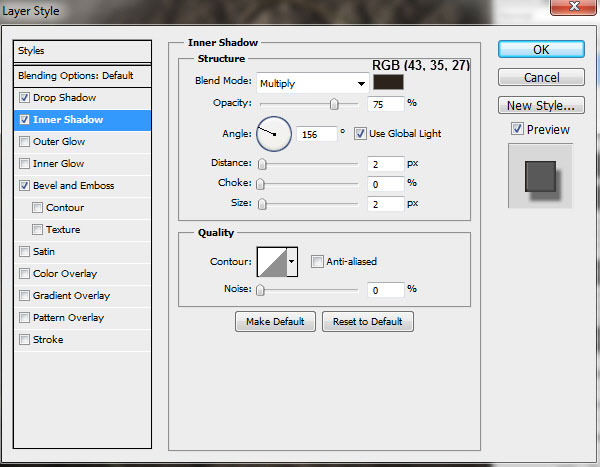This screenshot has height=467, width=600.
Task: Enable the Stroke checkbox
Action: click(24, 340)
